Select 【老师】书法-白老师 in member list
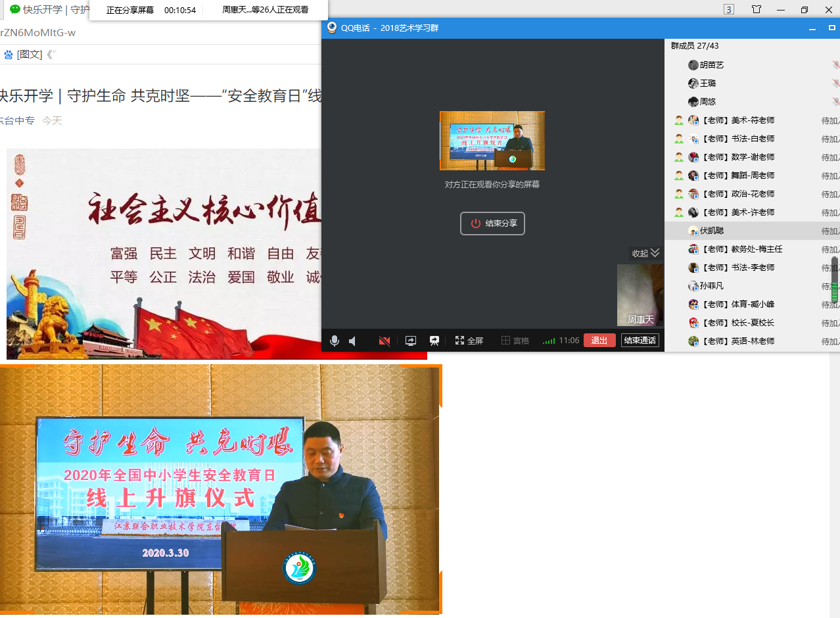The image size is (840, 618). point(752,139)
